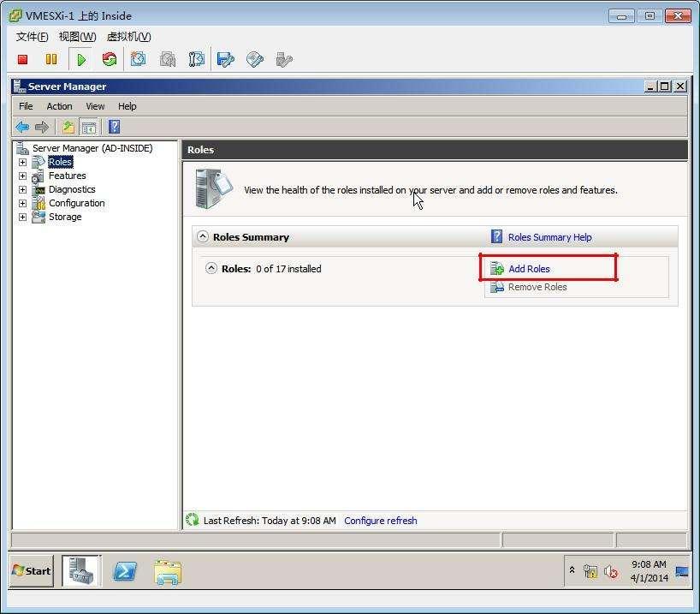Click the Help question mark toolbar icon
This screenshot has width=700, height=614.
click(115, 127)
